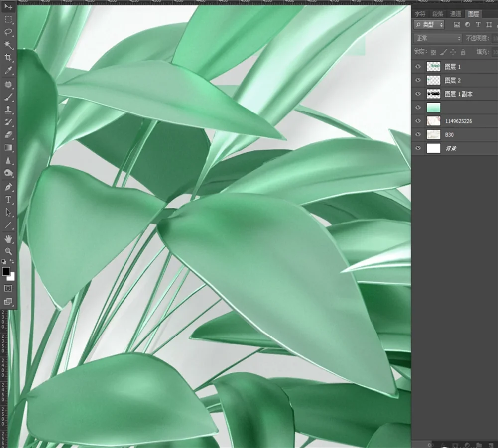Screen dimensions: 498x448
Task: Open the 正常 blend mode dropdown
Action: 438,38
